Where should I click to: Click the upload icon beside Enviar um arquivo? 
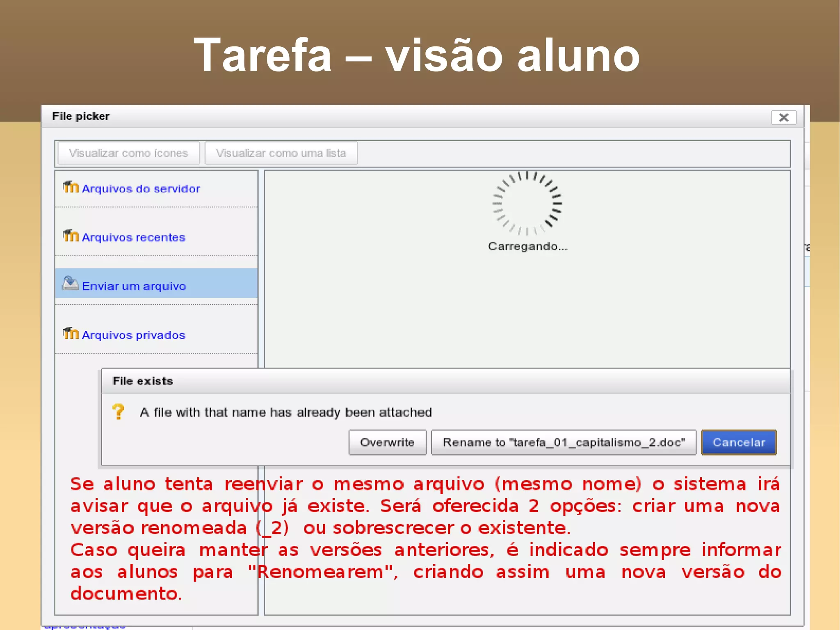point(70,284)
